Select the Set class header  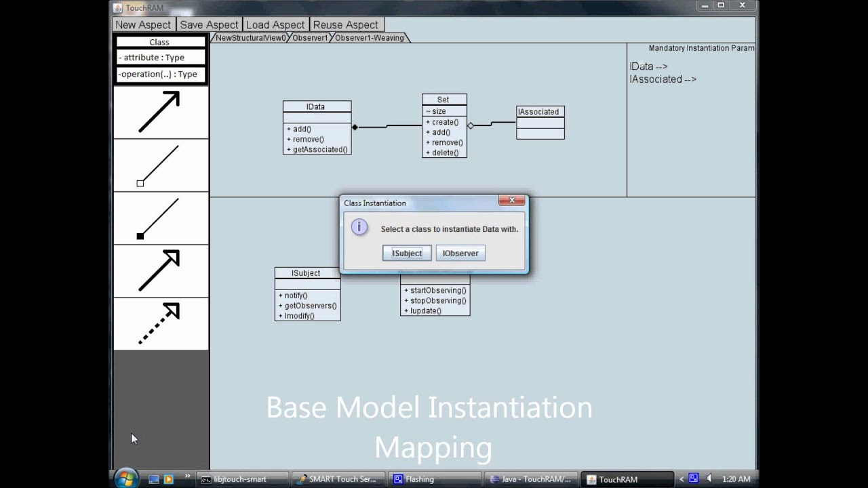[444, 100]
